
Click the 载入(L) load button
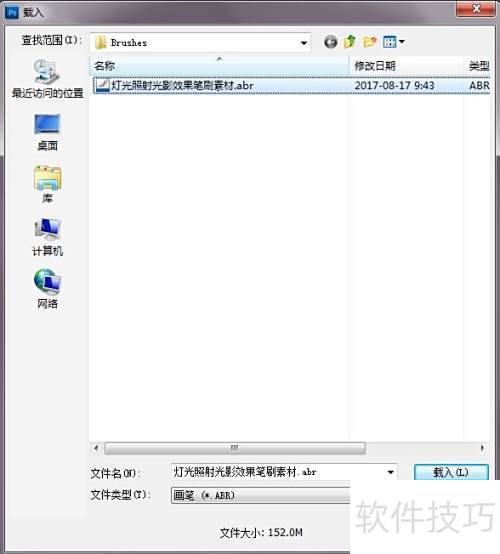(451, 472)
